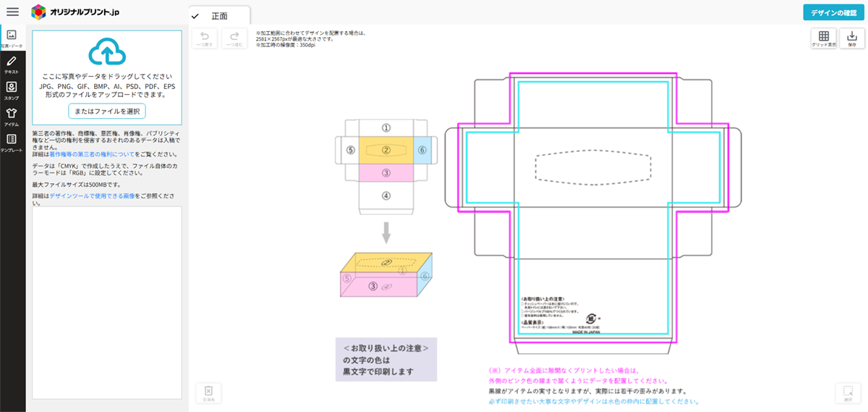868x412 pixels.
Task: Click the undo arrow button
Action: click(204, 39)
